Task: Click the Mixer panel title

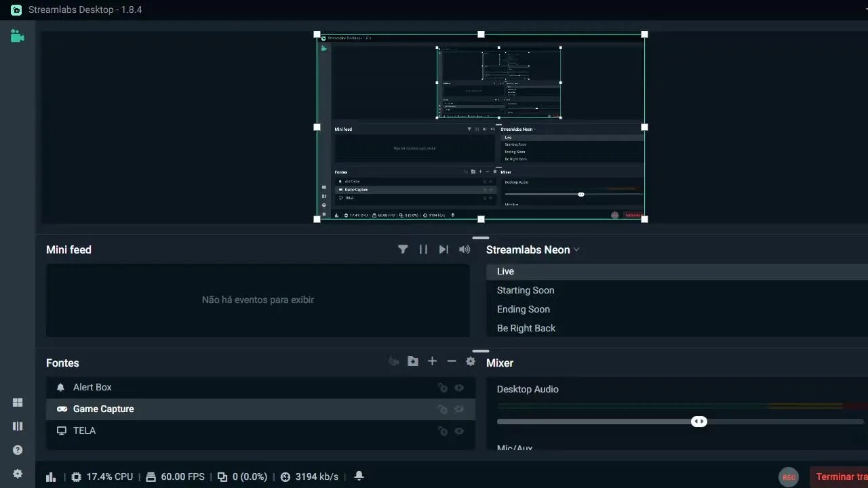Action: pyautogui.click(x=500, y=363)
